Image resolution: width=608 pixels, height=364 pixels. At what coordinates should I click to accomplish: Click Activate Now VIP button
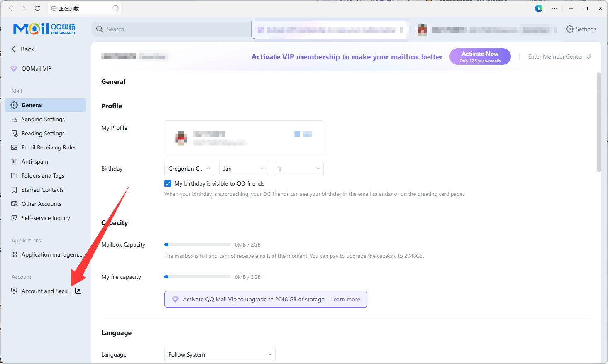click(x=480, y=56)
